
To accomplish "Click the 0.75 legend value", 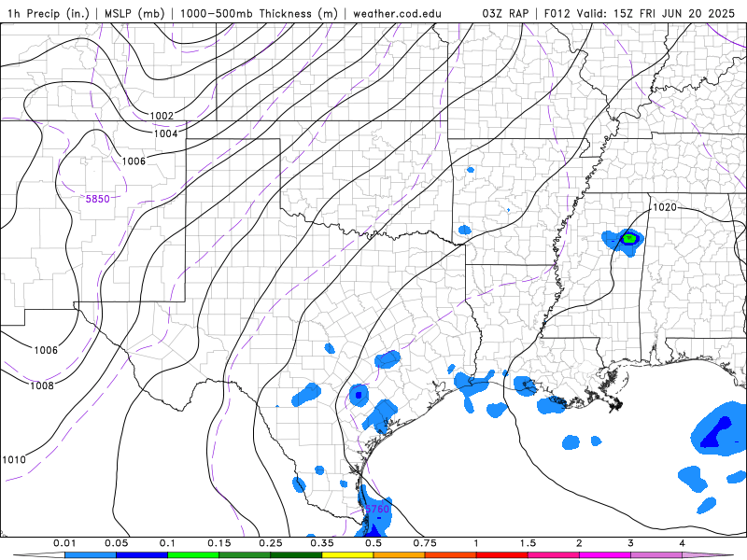I will click(x=425, y=543).
